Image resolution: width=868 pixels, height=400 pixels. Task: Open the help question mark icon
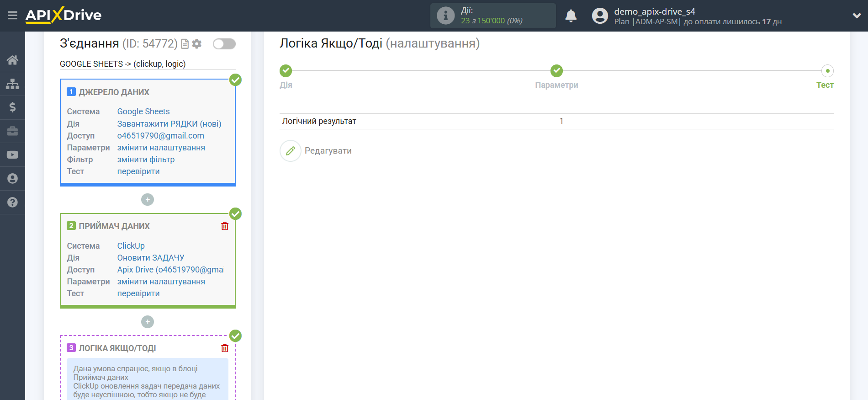click(x=12, y=203)
